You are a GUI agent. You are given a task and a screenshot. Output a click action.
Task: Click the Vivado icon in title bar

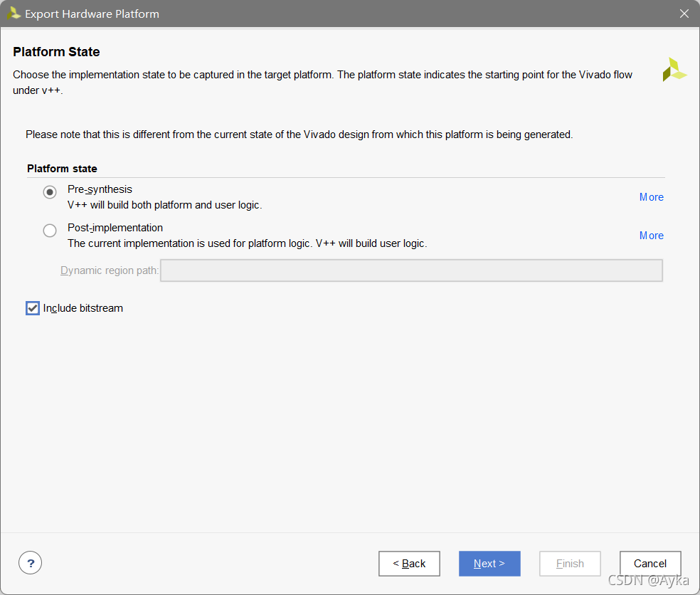(14, 14)
